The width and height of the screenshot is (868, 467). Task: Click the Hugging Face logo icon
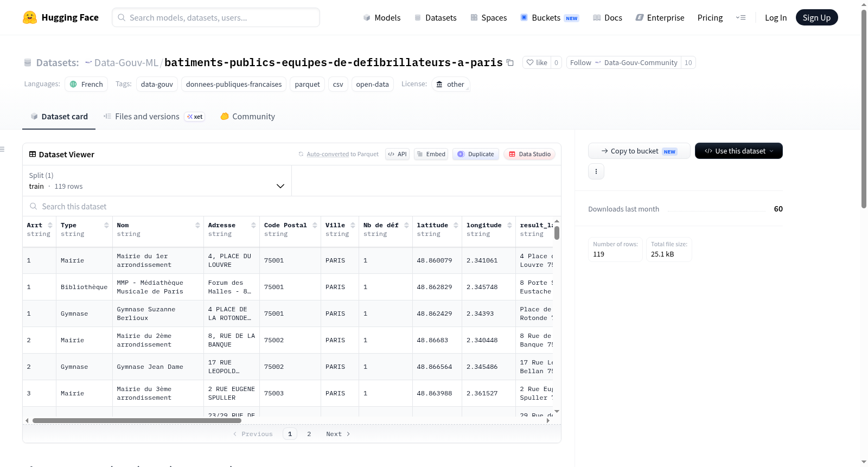coord(30,17)
